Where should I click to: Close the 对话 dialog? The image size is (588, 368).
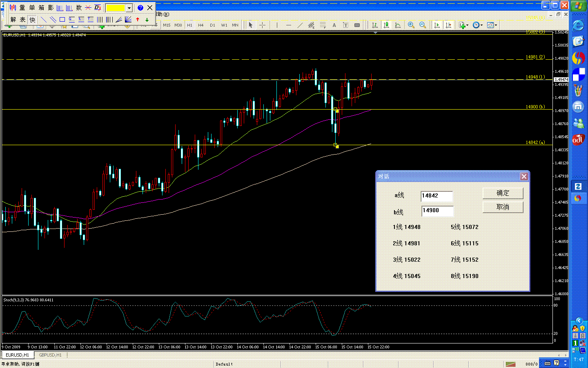[524, 176]
